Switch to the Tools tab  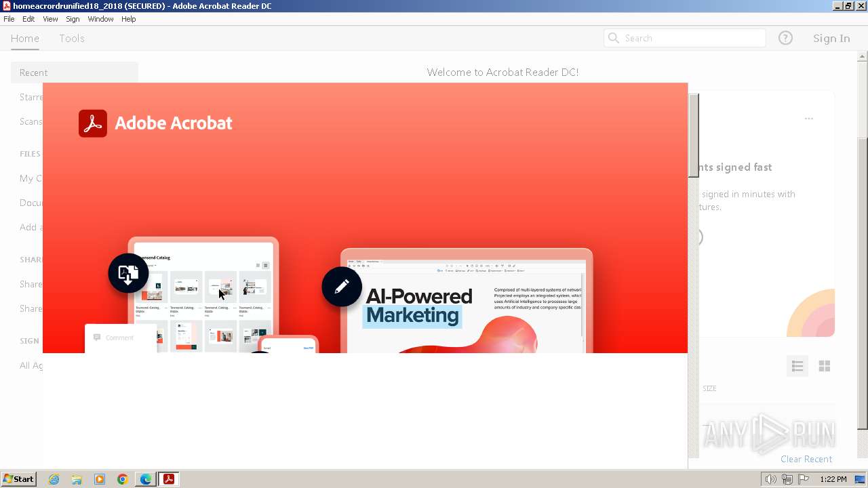click(x=72, y=39)
